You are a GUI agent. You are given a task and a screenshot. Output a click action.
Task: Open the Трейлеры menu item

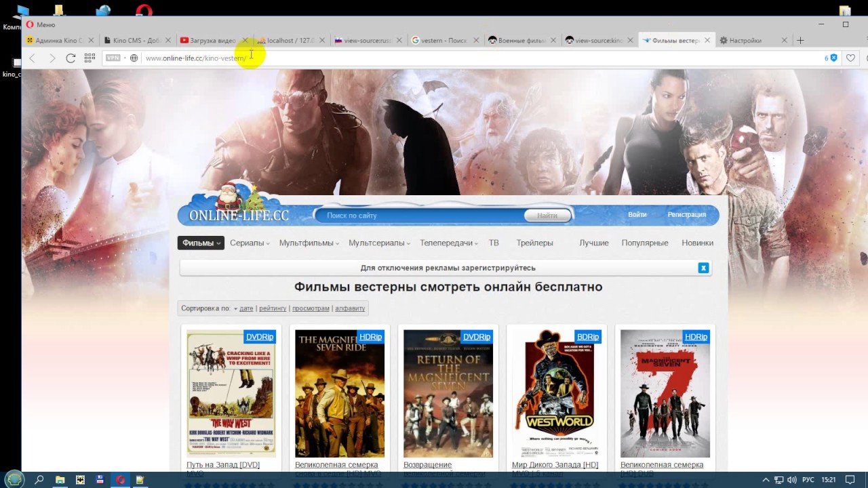point(534,243)
